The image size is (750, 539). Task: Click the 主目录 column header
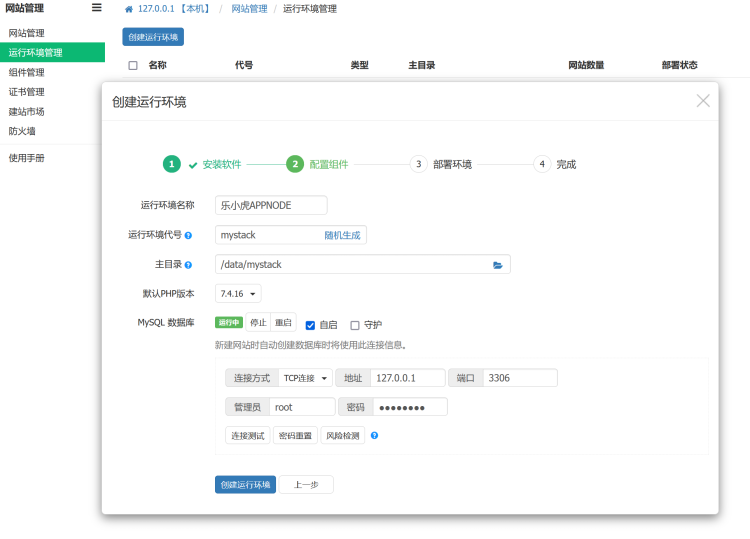click(422, 66)
